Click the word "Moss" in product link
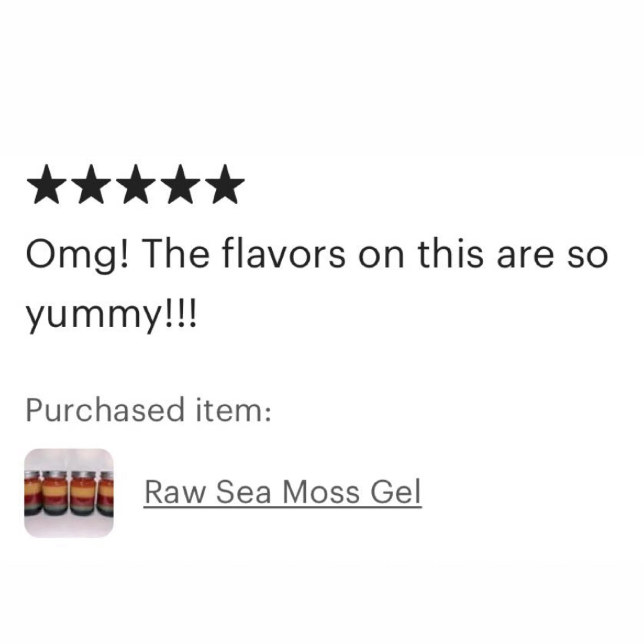The image size is (644, 644). coord(321,493)
